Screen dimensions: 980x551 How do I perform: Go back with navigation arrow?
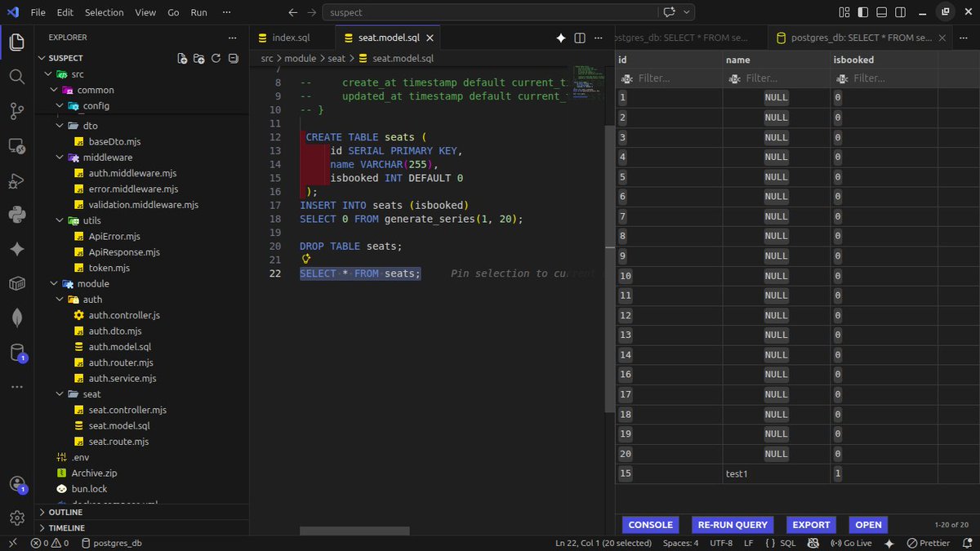pyautogui.click(x=294, y=12)
